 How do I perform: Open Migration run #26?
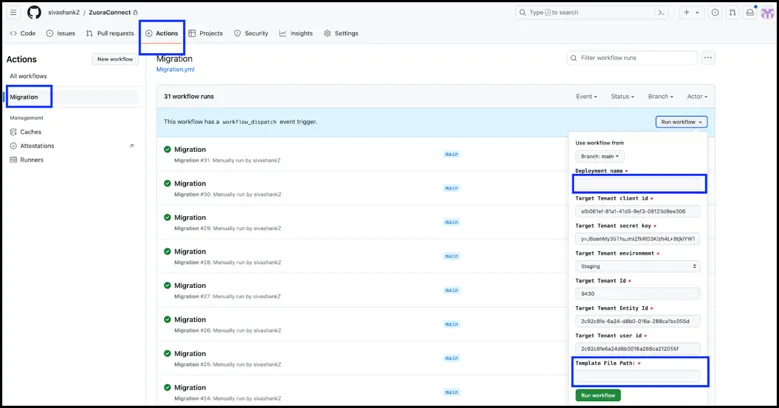pos(190,320)
